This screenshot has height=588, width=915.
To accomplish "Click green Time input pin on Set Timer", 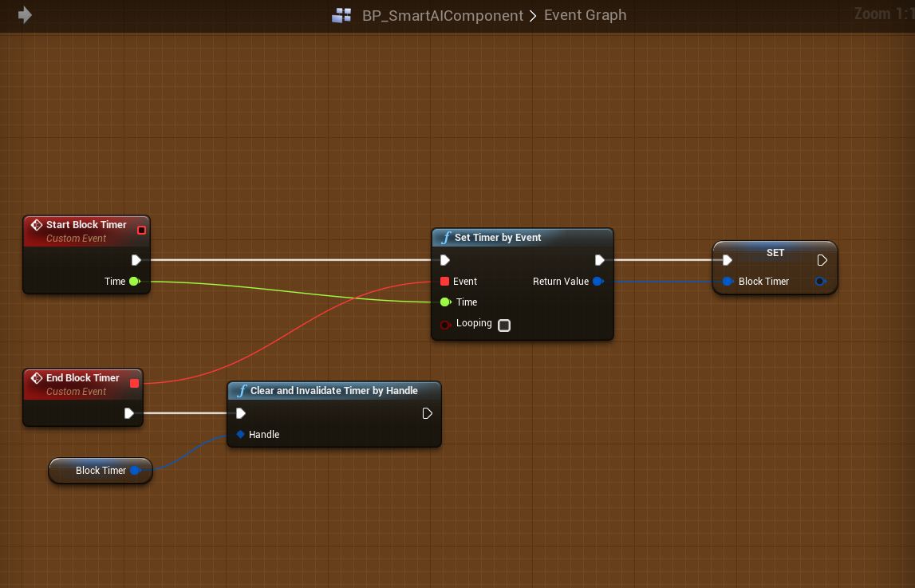I will pyautogui.click(x=446, y=302).
